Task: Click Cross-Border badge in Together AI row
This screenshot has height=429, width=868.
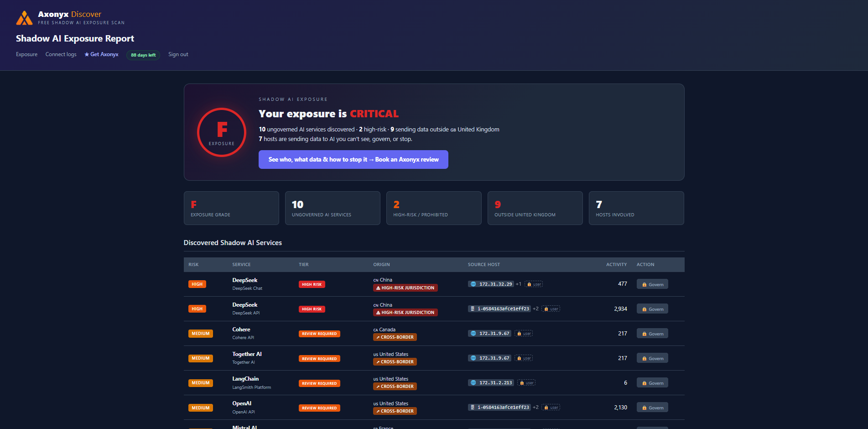Action: click(x=395, y=361)
